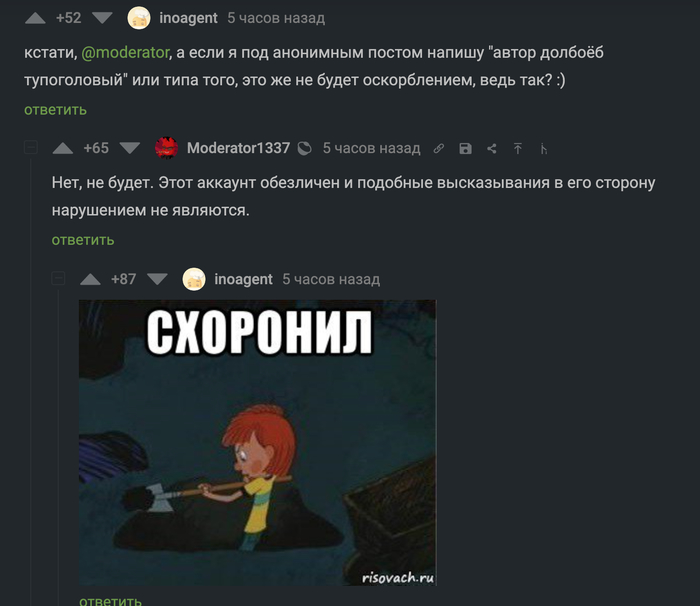
Task: Enlarge the СХОРОНИЛ meme image
Action: [258, 443]
